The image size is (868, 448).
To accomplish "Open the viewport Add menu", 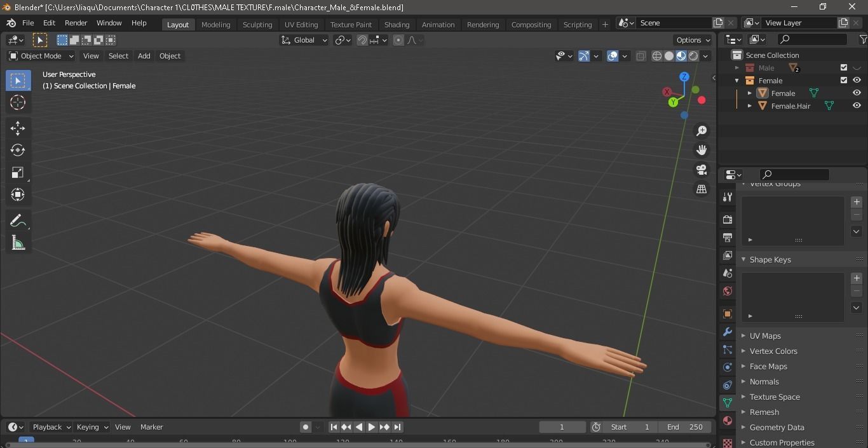I will 144,56.
